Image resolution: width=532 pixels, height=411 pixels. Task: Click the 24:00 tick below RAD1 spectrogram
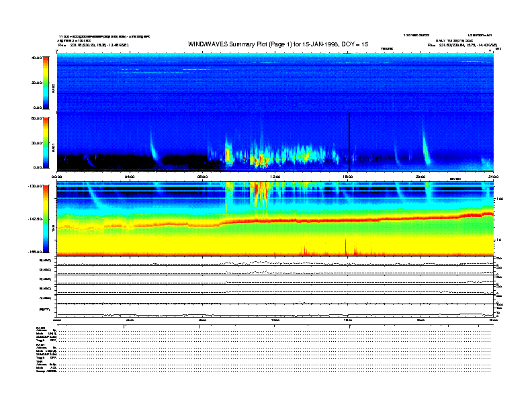493,177
